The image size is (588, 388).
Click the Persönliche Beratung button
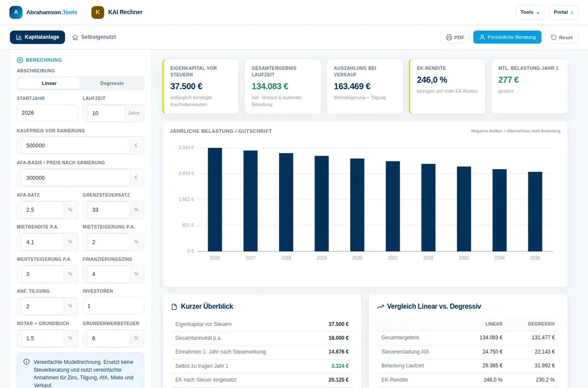507,37
